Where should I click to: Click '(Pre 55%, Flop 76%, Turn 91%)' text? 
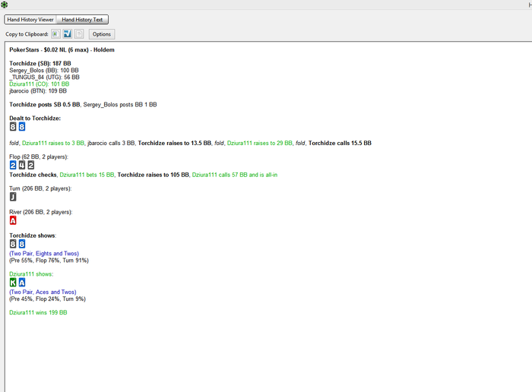click(49, 261)
